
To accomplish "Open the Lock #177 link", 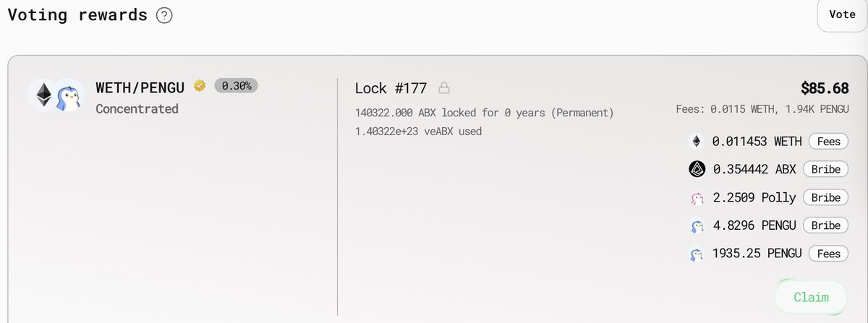I will point(391,89).
